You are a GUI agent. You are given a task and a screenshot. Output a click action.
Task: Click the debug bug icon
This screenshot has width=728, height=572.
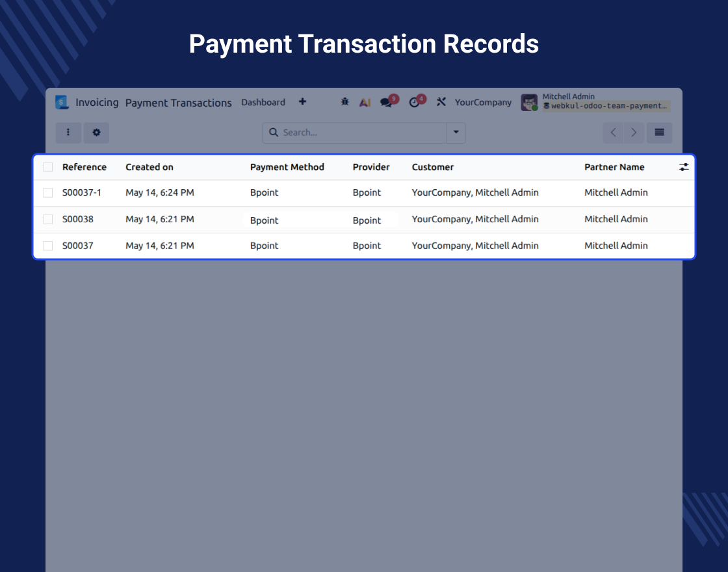344,101
